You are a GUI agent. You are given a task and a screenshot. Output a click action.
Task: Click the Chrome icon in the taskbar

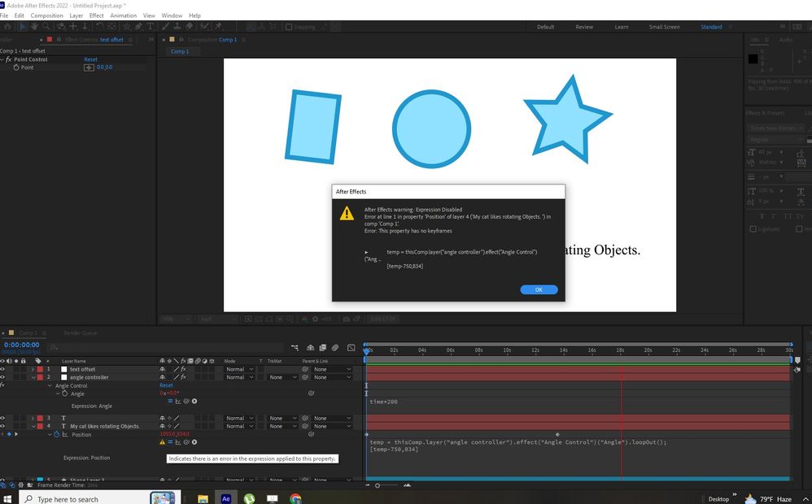tap(295, 499)
